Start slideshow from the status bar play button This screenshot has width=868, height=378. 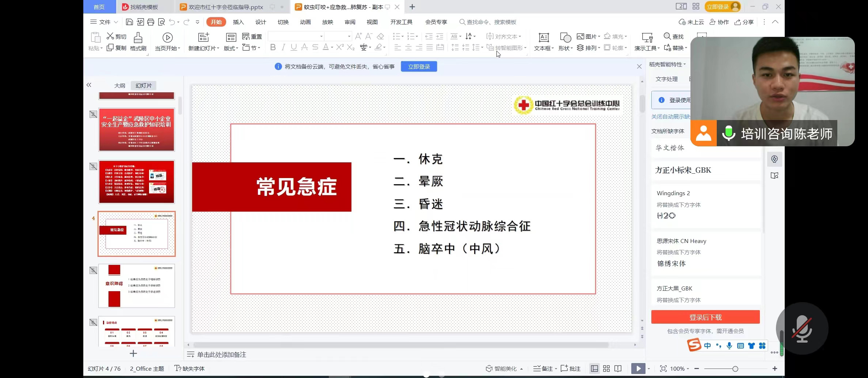point(638,369)
